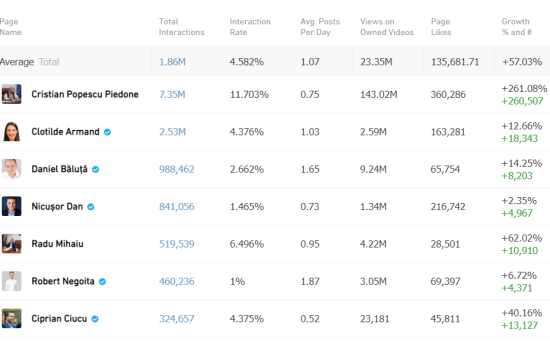
Task: Click Ciprian Ciucu's profile avatar
Action: [12, 318]
